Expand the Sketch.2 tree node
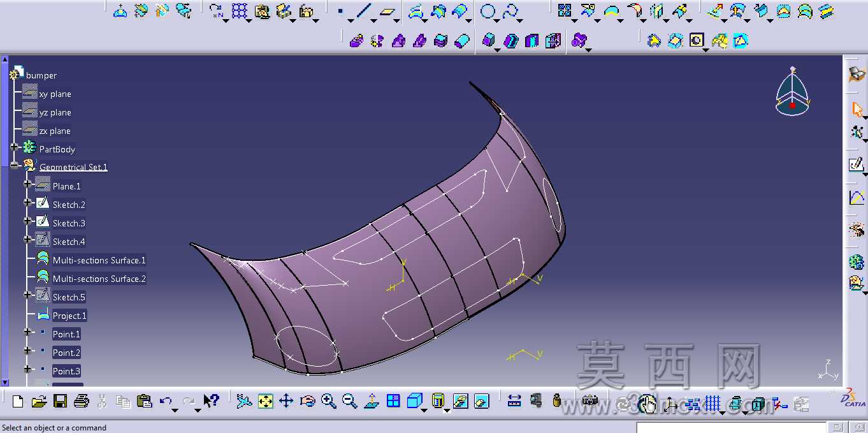868x433 pixels. point(27,203)
